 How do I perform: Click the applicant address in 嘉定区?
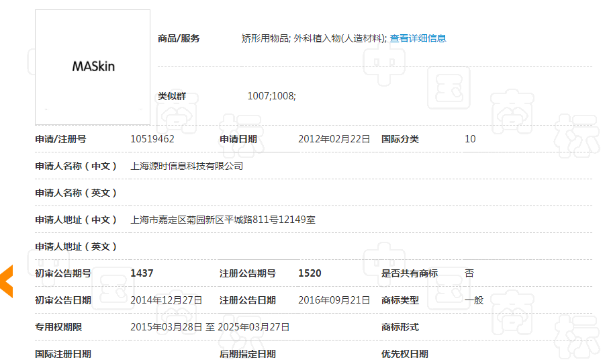pos(222,220)
